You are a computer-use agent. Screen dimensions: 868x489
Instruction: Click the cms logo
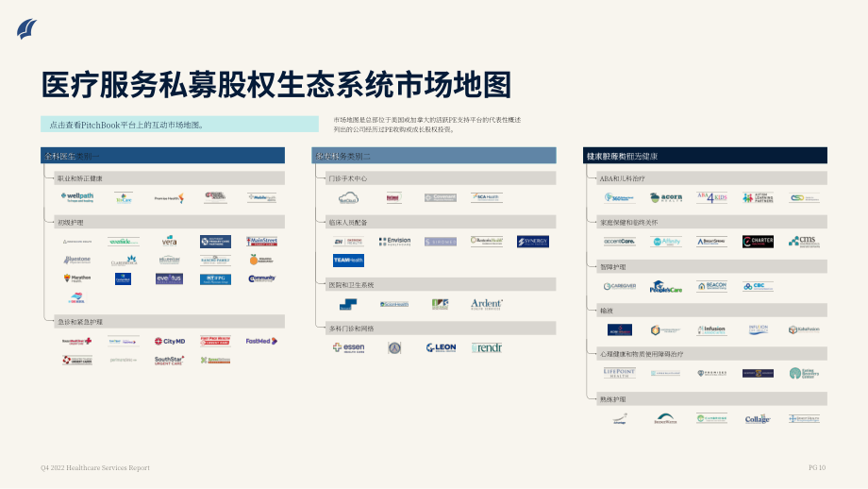click(804, 242)
